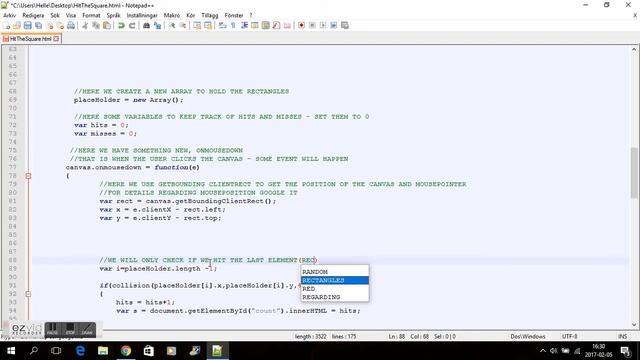Launch Google Chrome from the taskbar
This screenshot has height=360, width=640.
point(126,351)
